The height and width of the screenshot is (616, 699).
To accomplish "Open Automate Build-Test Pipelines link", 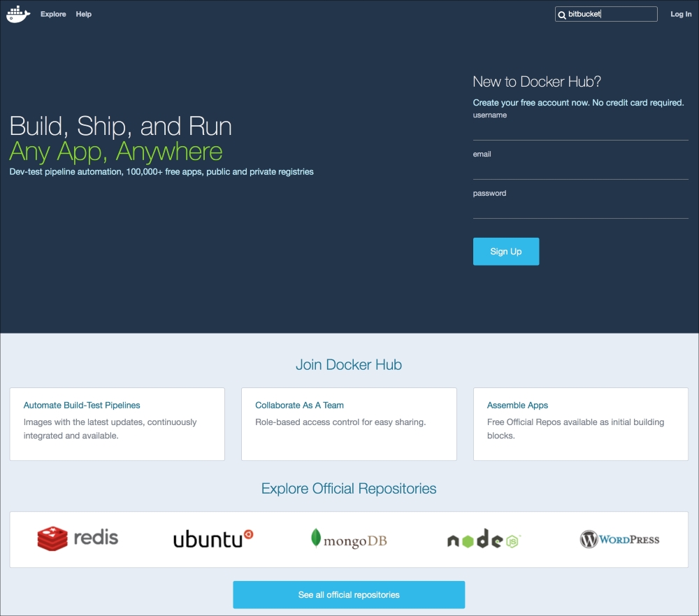I will (82, 405).
